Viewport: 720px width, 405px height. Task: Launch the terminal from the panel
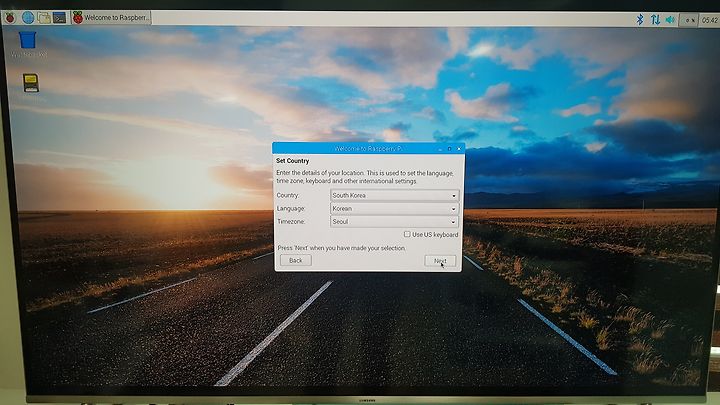point(60,18)
